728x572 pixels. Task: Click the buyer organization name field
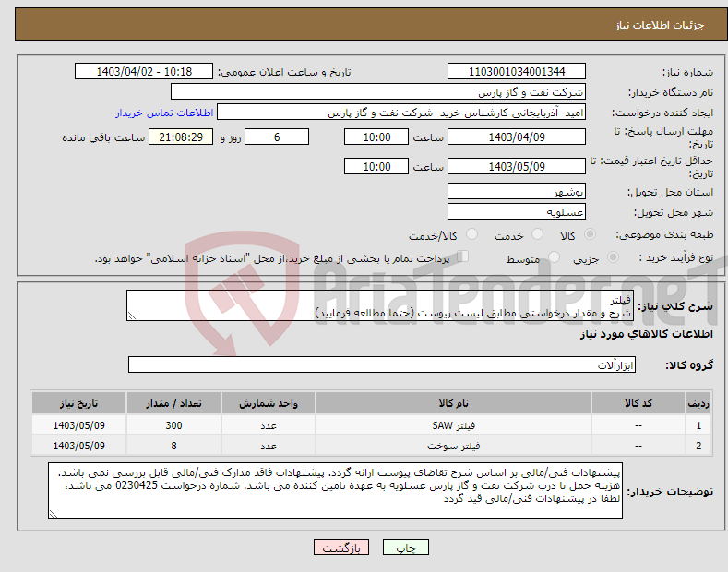point(378,92)
